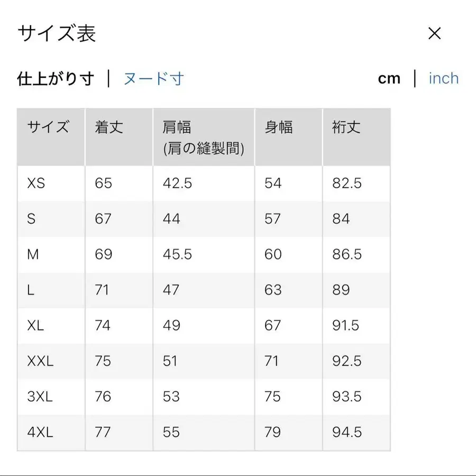476x476 pixels.
Task: Select the 4XL size row label
Action: click(39, 432)
